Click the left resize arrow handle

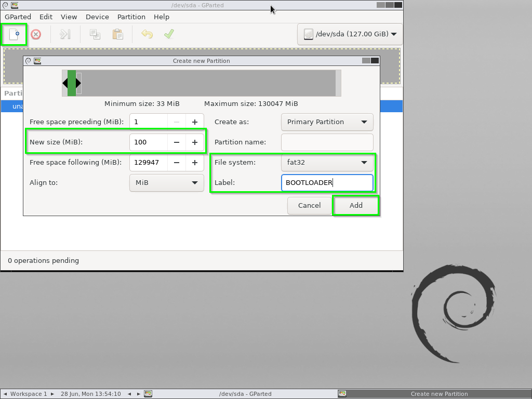(x=65, y=83)
